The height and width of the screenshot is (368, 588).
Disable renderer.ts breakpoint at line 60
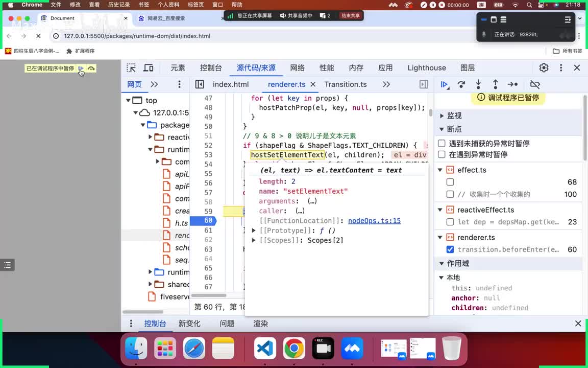click(x=450, y=249)
